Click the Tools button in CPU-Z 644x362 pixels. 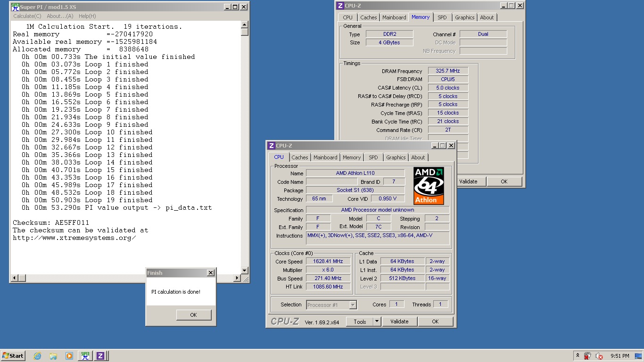360,321
